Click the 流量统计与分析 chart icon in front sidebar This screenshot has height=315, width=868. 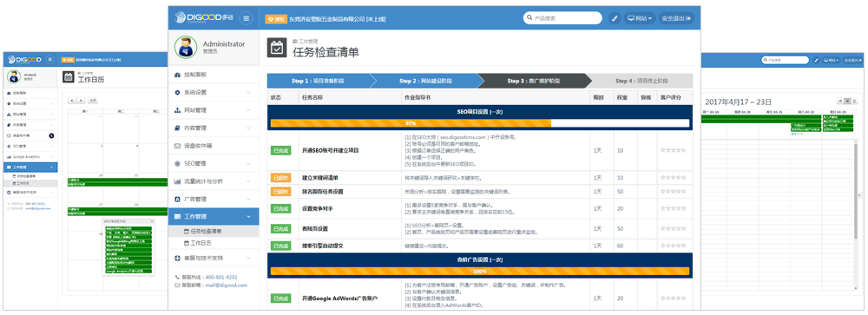[x=178, y=181]
